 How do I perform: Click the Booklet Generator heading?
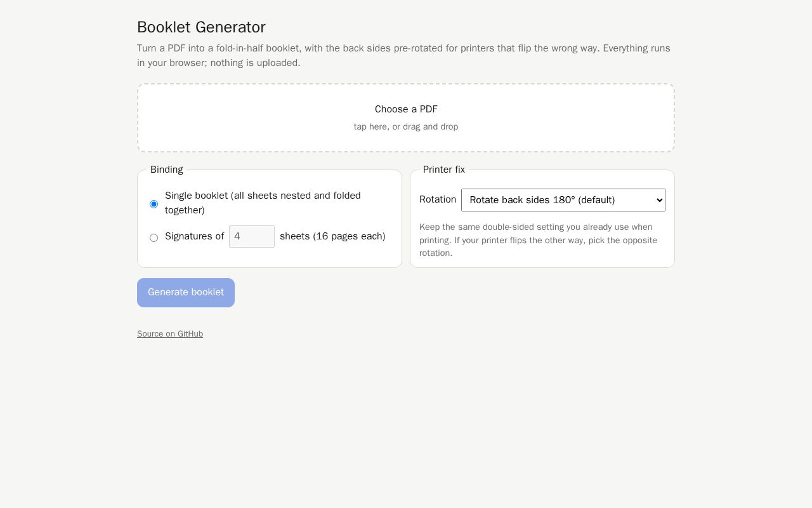201,27
